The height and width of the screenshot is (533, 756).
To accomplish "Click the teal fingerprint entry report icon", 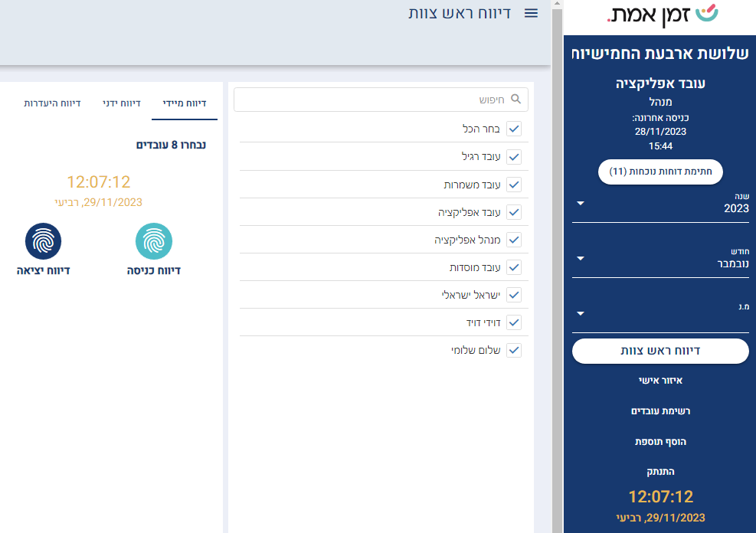I will [x=154, y=242].
